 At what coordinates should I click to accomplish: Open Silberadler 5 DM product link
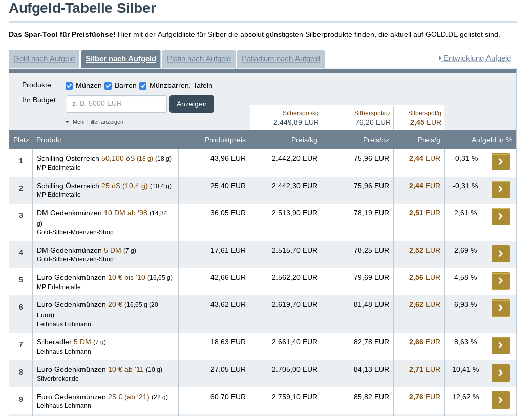coord(71,342)
